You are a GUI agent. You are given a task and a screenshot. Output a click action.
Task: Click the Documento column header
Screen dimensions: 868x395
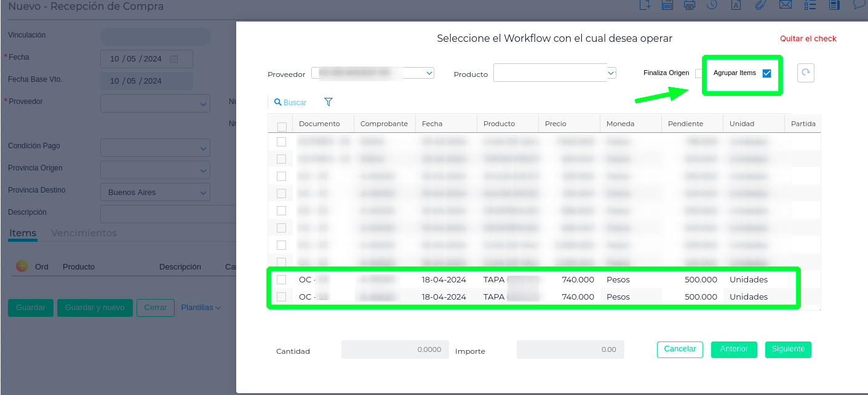(x=323, y=124)
